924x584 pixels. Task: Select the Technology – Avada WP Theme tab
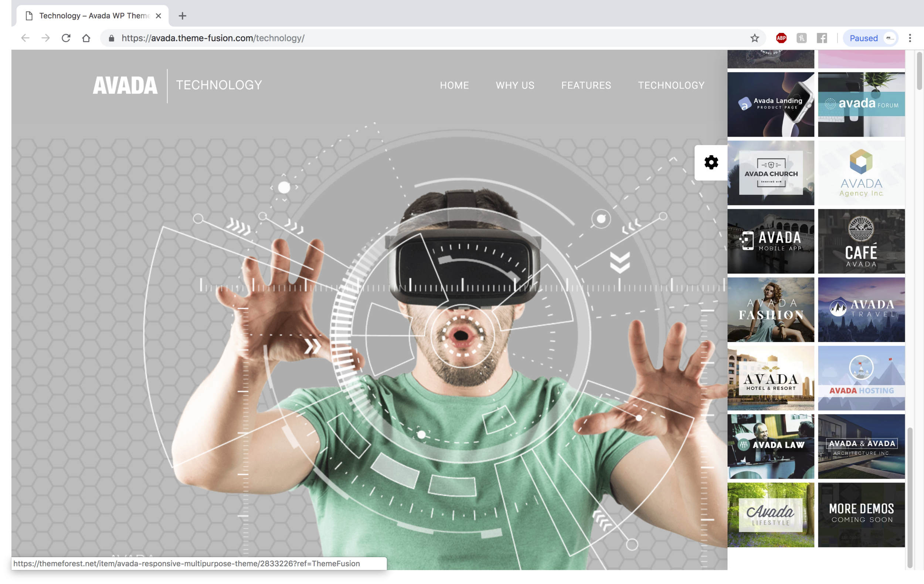[x=92, y=16]
